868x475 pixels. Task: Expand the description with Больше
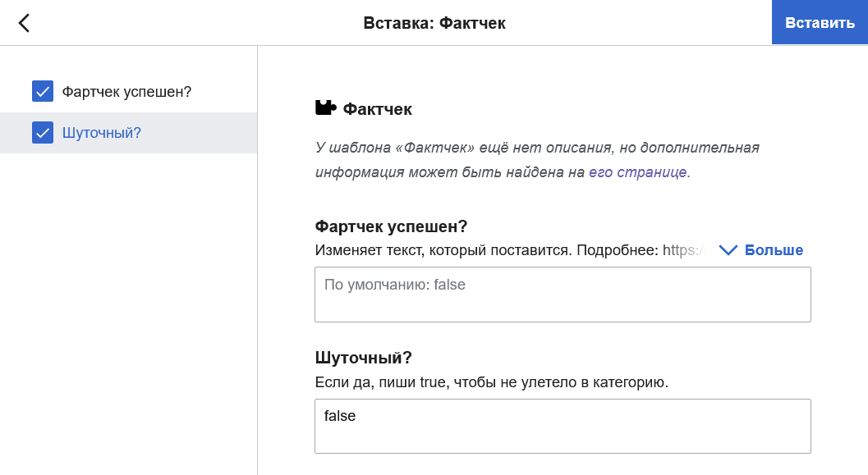click(x=773, y=250)
